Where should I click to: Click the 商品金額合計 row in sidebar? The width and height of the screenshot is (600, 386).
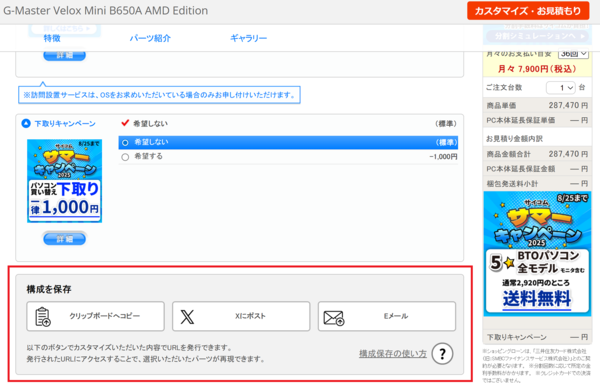[537, 154]
